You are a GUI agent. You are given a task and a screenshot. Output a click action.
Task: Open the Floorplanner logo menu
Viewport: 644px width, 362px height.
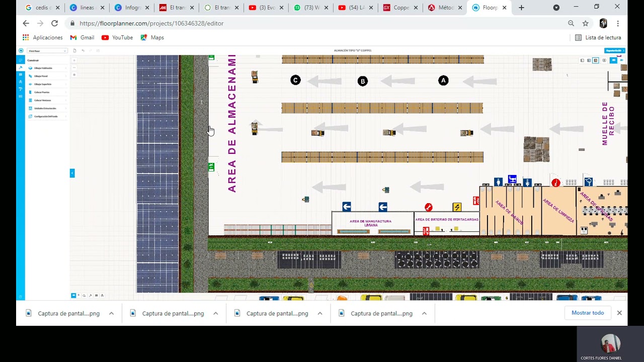[x=21, y=50]
